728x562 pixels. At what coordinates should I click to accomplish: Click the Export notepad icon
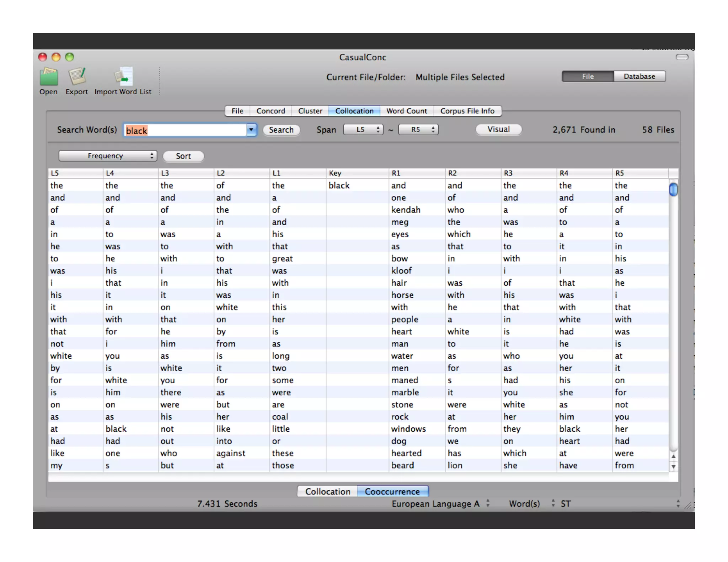pyautogui.click(x=77, y=77)
